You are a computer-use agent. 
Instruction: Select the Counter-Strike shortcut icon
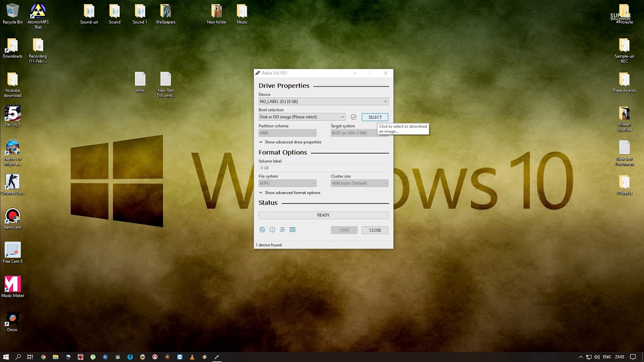[x=13, y=185]
